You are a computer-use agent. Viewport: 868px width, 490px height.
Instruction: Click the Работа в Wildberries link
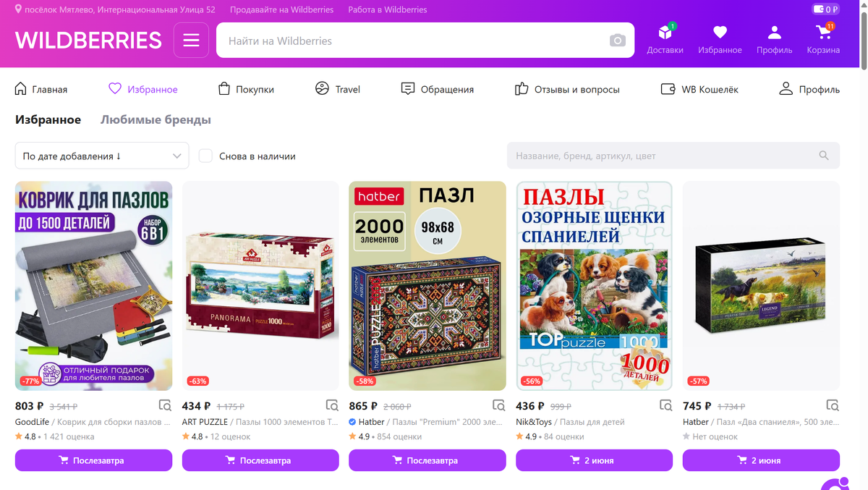[x=388, y=9]
